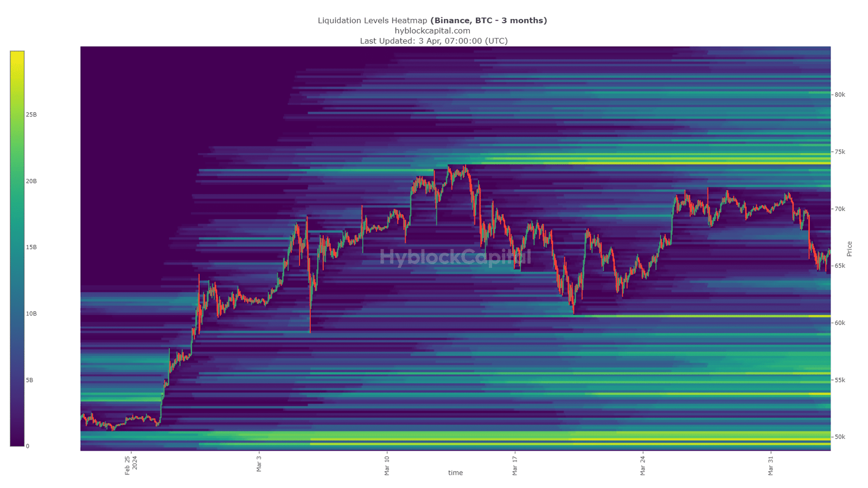Click the 50k price axis label
Image resolution: width=868 pixels, height=488 pixels.
point(840,437)
